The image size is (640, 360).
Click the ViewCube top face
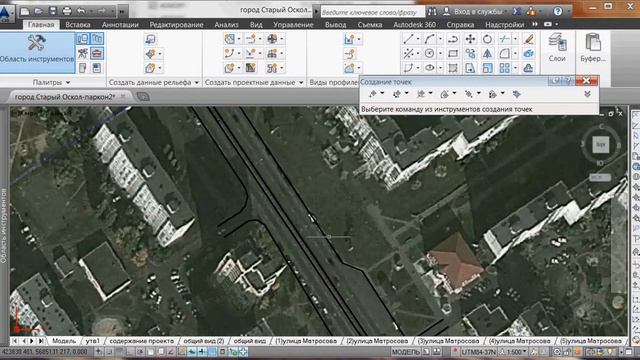[x=600, y=144]
